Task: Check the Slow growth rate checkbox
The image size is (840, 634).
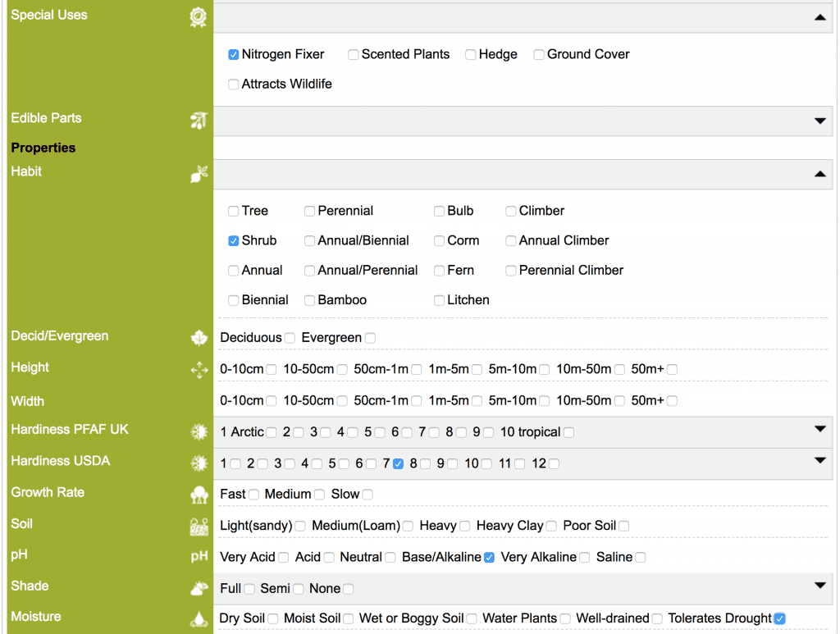Action: tap(367, 495)
